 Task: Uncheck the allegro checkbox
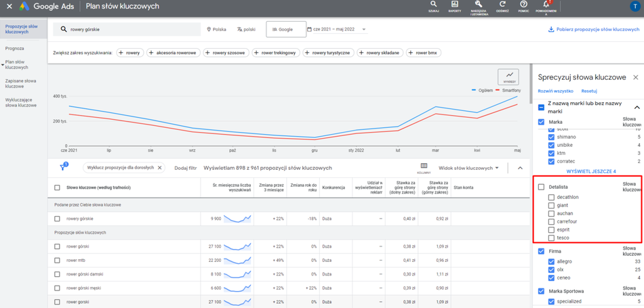click(x=551, y=261)
